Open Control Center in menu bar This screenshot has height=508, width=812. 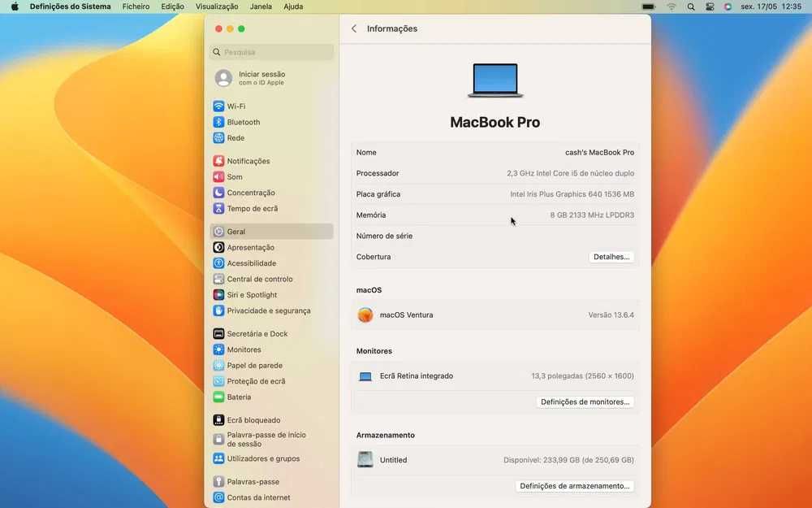pyautogui.click(x=710, y=7)
